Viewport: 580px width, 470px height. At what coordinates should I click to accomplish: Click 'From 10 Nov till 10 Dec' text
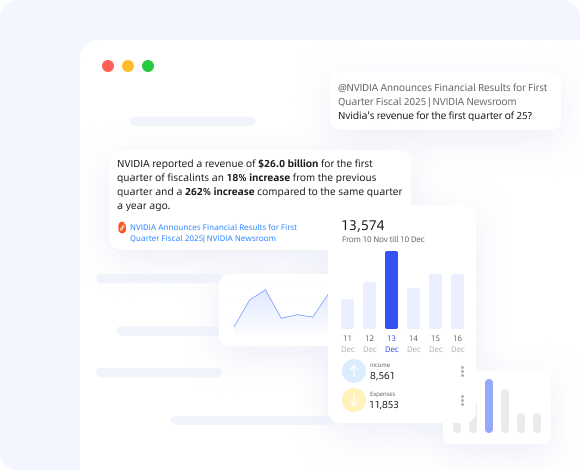pos(383,239)
